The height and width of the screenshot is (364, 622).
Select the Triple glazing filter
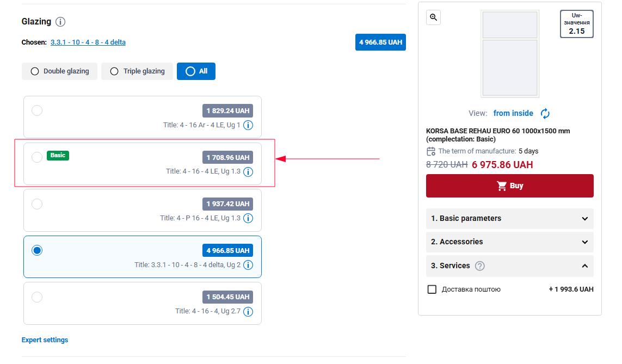[x=137, y=71]
